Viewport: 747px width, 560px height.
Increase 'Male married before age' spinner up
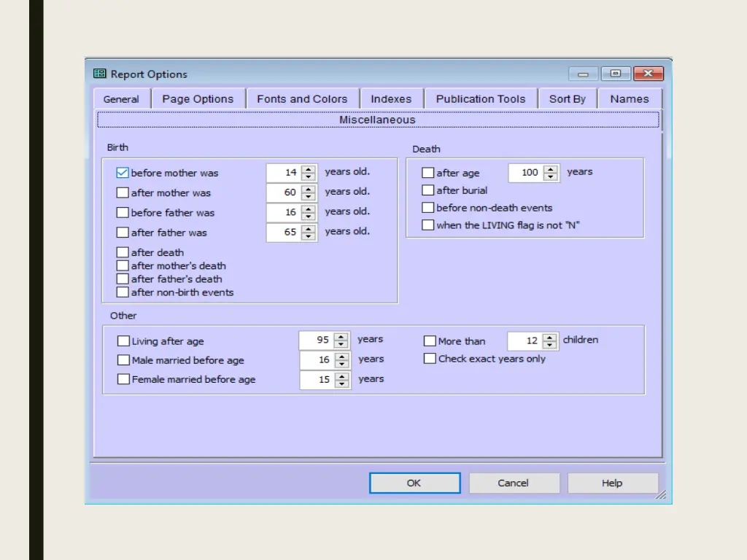tap(342, 356)
